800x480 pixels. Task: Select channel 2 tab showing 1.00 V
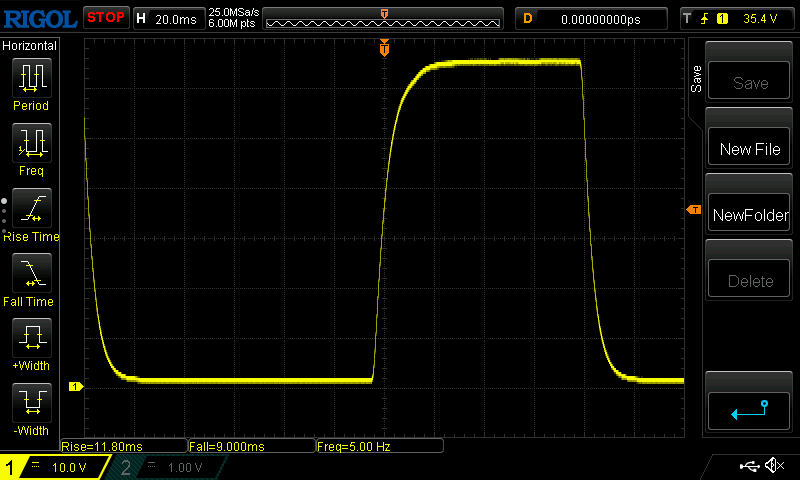tap(166, 467)
